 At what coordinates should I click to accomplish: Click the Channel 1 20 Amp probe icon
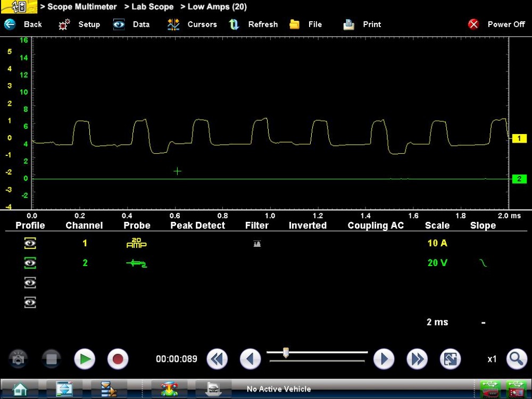(136, 244)
